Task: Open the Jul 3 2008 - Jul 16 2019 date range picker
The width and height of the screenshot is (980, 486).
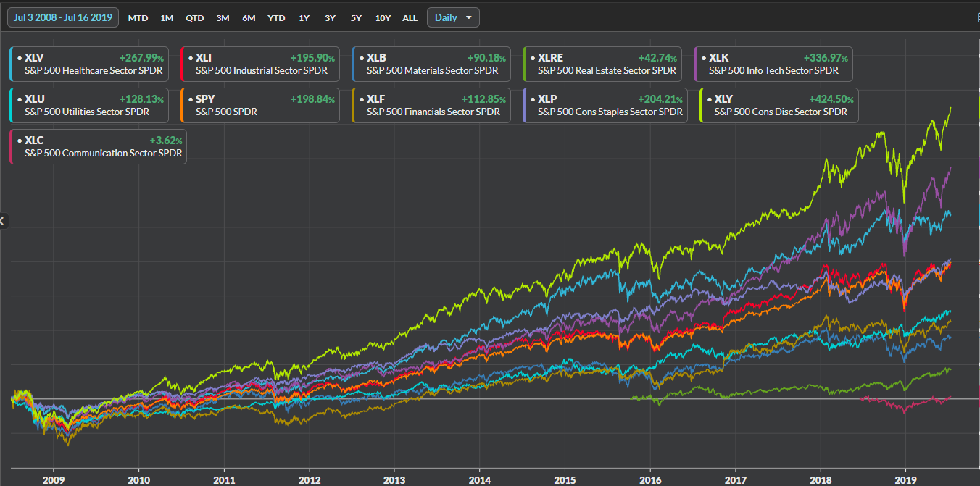Action: click(x=63, y=17)
